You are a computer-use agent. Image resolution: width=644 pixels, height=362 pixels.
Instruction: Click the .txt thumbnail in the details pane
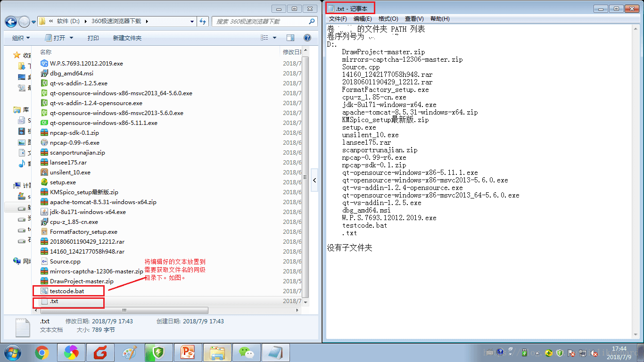[x=23, y=328]
